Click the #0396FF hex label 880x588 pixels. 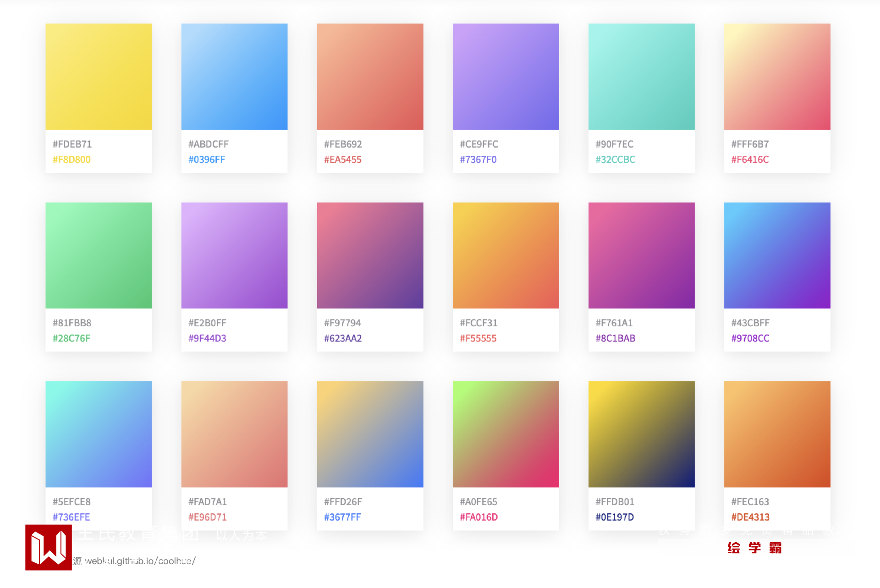207,159
